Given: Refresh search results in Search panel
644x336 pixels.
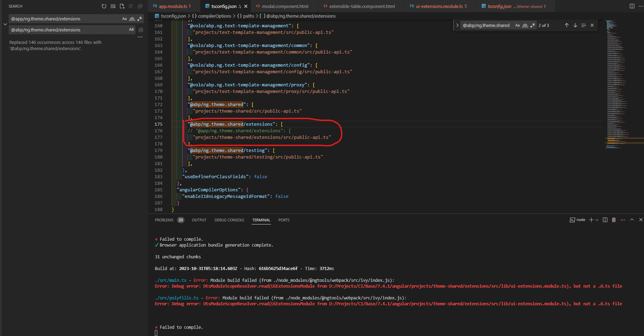Looking at the screenshot, I should 104,6.
